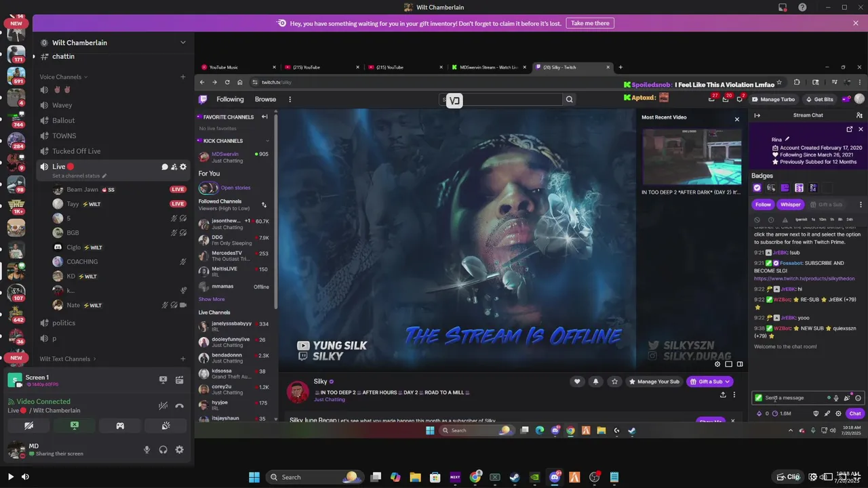Toggle the heart follow button for Silky
868x488 pixels.
[577, 382]
